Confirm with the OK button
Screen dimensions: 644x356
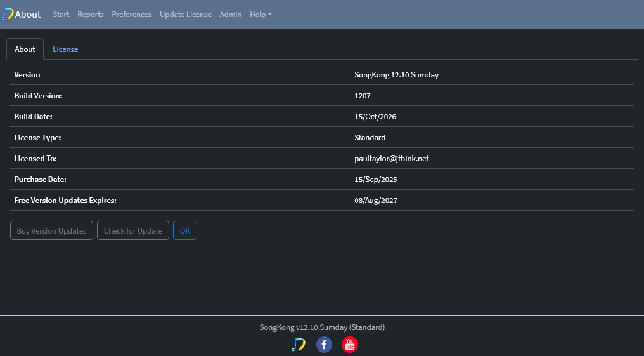(185, 230)
